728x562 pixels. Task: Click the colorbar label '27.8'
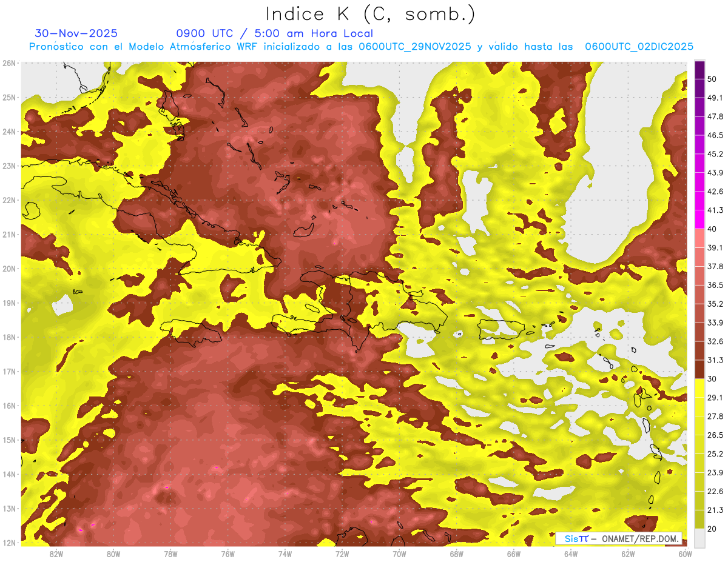(715, 416)
